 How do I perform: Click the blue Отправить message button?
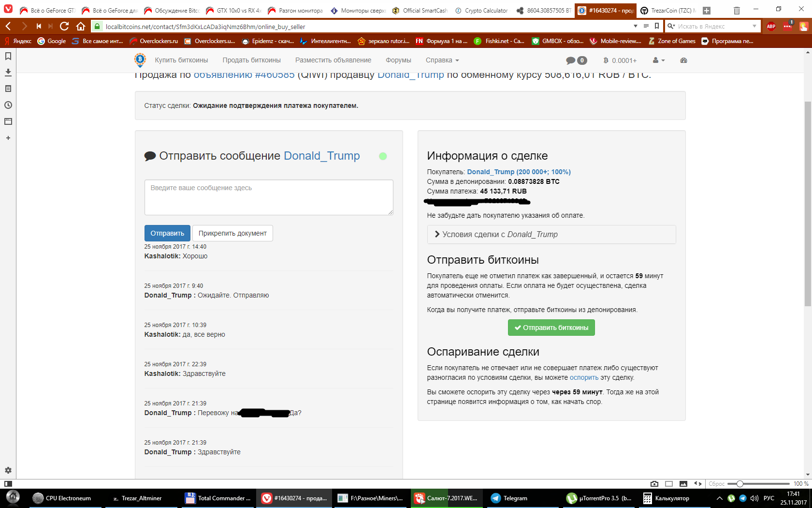click(167, 233)
